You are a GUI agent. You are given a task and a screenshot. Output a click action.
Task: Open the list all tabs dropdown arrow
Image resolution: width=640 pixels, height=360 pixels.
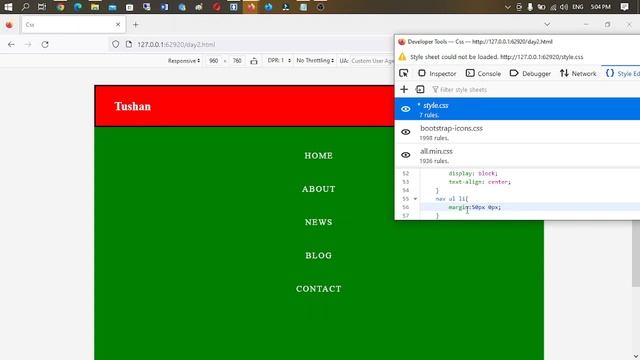(x=547, y=24)
